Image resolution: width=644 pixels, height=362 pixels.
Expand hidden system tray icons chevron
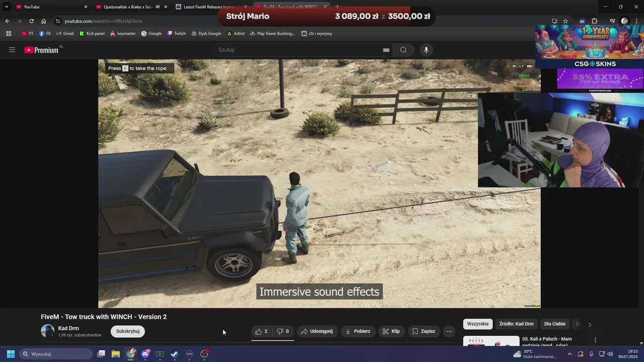coord(570,354)
